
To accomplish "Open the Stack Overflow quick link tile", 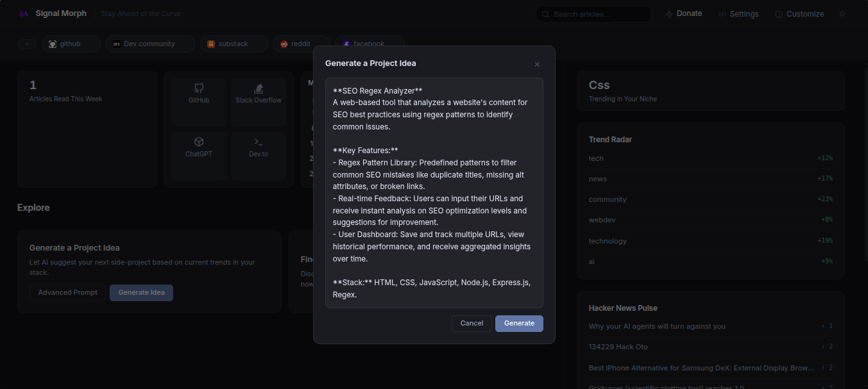I will click(x=259, y=103).
